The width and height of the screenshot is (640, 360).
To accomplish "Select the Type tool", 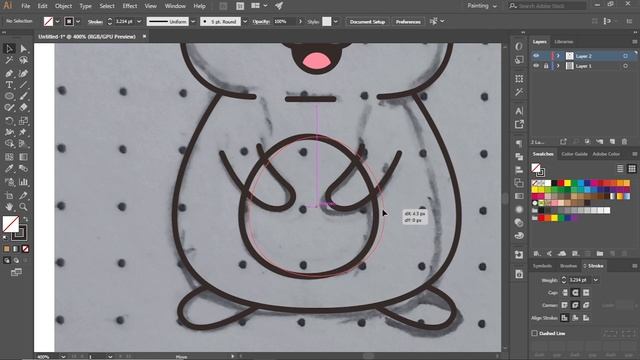I will [9, 85].
